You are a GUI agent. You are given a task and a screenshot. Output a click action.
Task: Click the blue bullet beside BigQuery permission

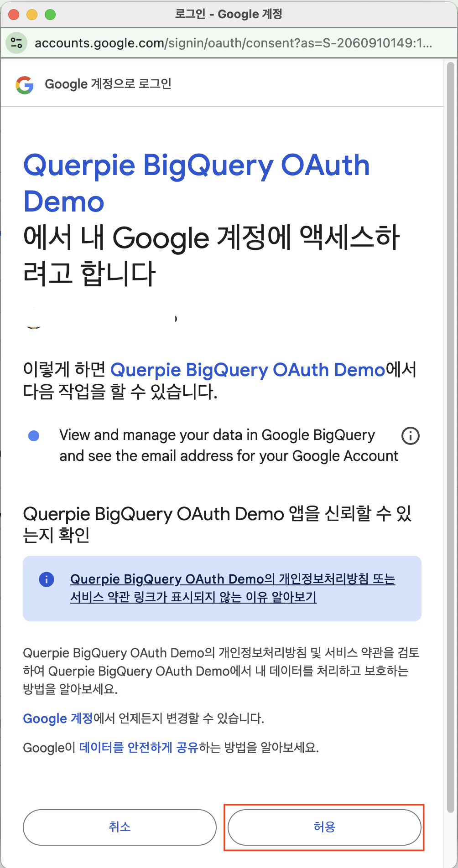[x=34, y=436]
